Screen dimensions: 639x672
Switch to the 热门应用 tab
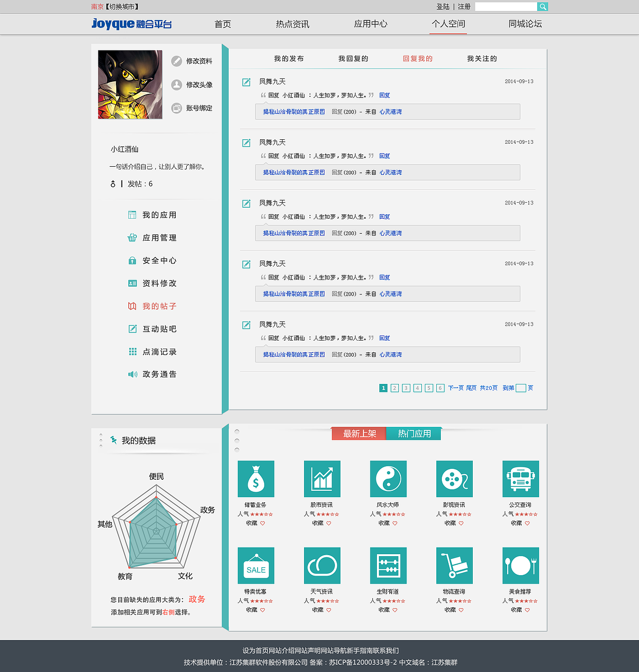pyautogui.click(x=414, y=433)
